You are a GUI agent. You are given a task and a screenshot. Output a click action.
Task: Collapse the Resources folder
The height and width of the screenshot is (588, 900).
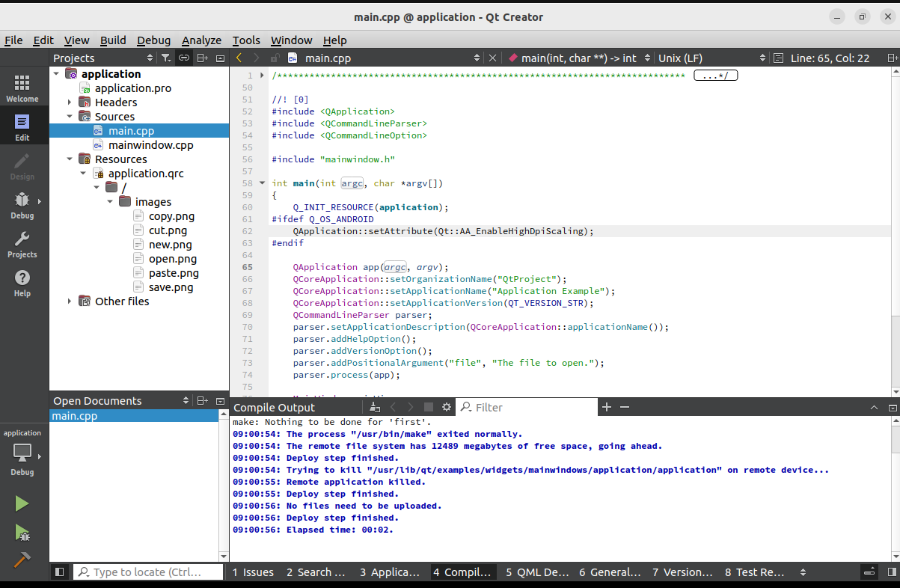(x=70, y=159)
